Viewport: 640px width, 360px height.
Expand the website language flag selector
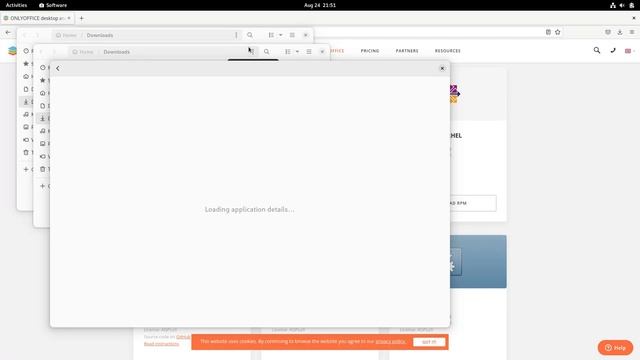point(629,51)
